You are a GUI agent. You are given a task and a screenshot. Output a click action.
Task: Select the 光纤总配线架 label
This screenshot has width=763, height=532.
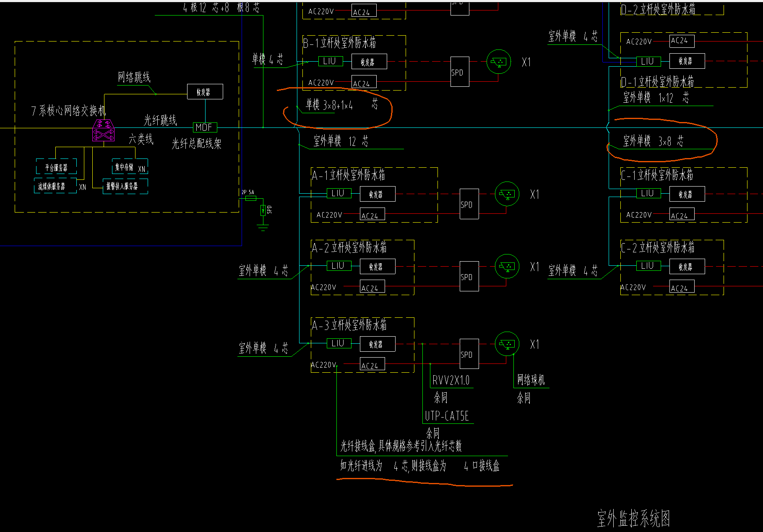point(197,144)
